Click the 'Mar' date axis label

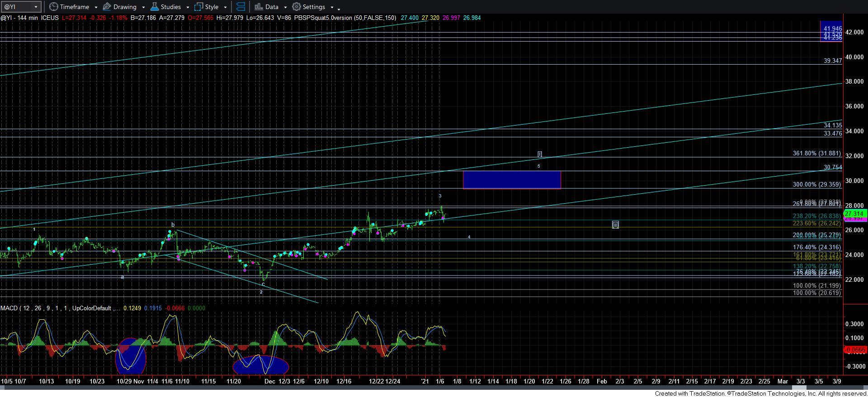click(783, 381)
